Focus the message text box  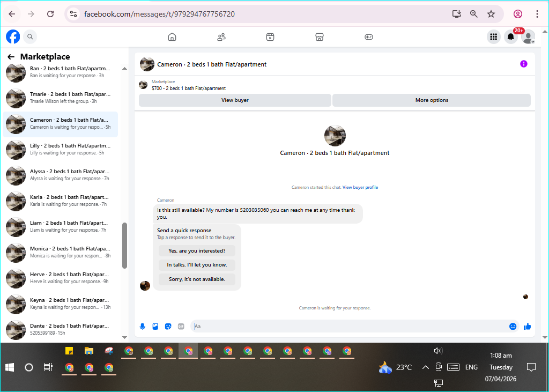351,327
